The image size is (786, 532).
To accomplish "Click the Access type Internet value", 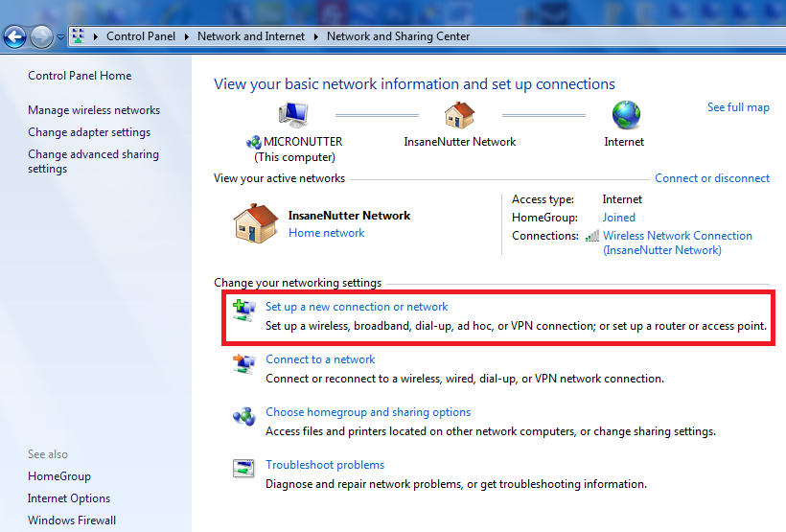I will (x=622, y=199).
